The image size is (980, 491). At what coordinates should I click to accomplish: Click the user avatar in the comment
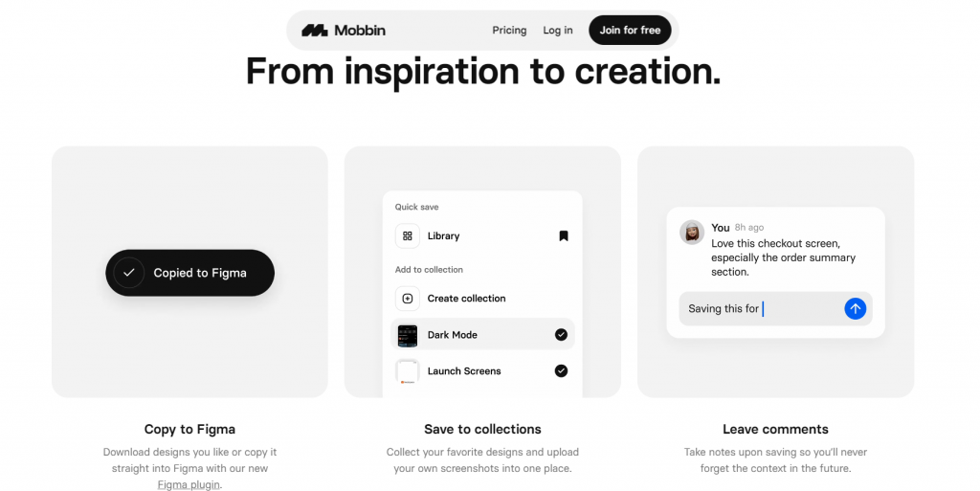692,233
